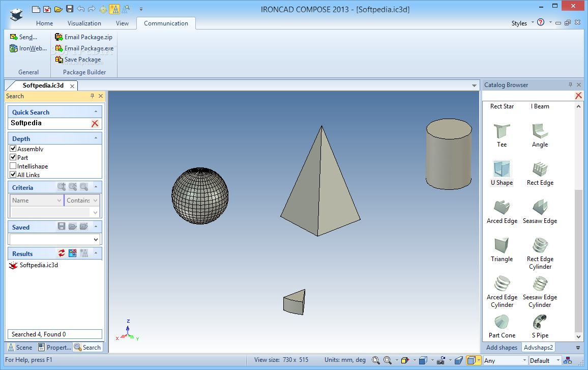Select the Tee shape in Catalog Browser
This screenshot has width=588, height=370.
point(502,135)
